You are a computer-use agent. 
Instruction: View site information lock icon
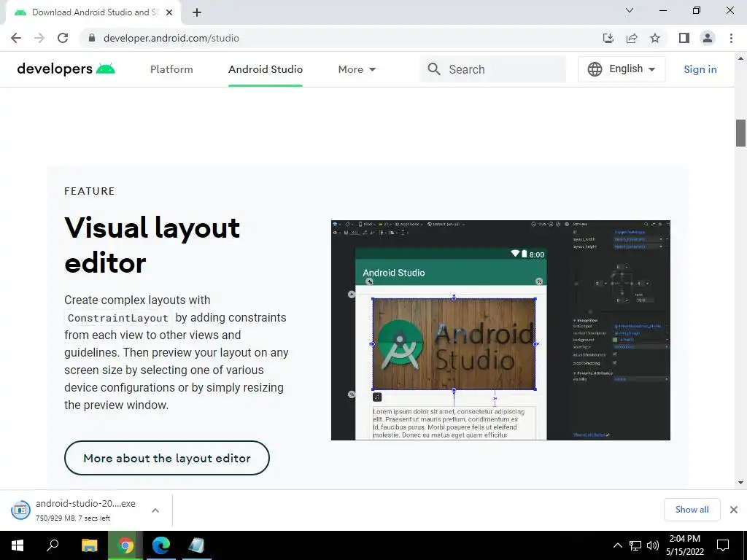point(92,38)
